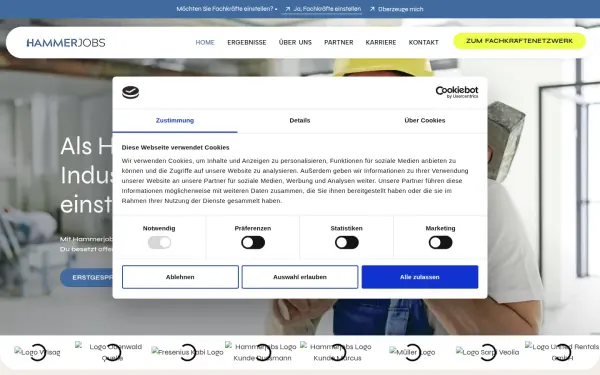This screenshot has height=375, width=600.
Task: Click Hammerjobs Logo Kunde Dussmann image
Action: click(262, 352)
